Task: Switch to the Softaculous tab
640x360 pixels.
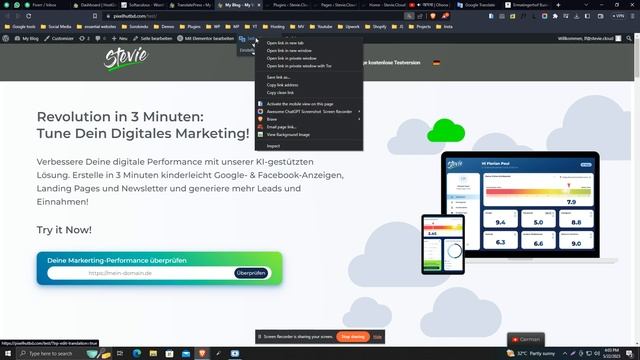Action: pyautogui.click(x=142, y=5)
